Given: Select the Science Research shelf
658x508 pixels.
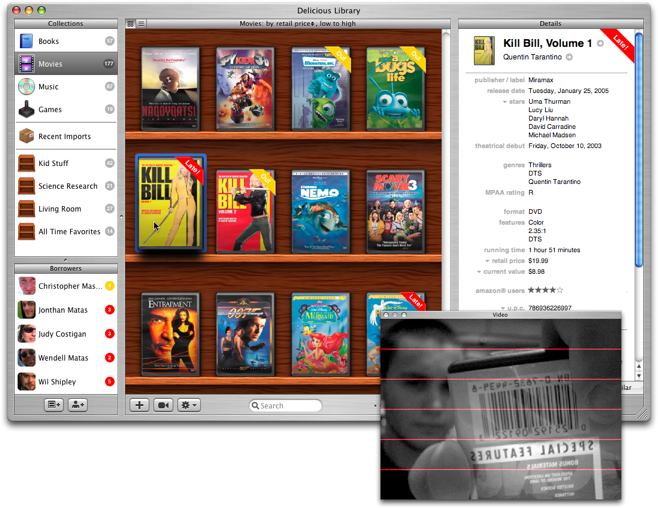Looking at the screenshot, I should [x=66, y=186].
